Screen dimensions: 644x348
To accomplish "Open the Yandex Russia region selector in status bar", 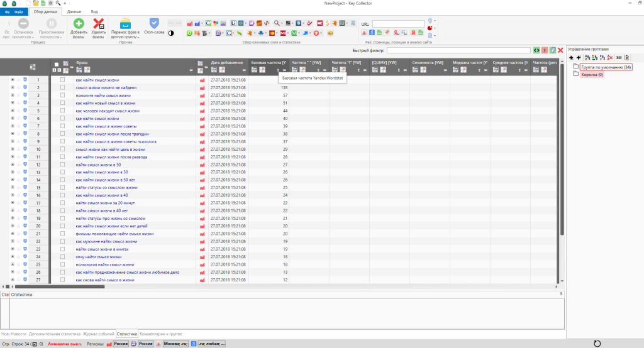I will tap(119, 344).
